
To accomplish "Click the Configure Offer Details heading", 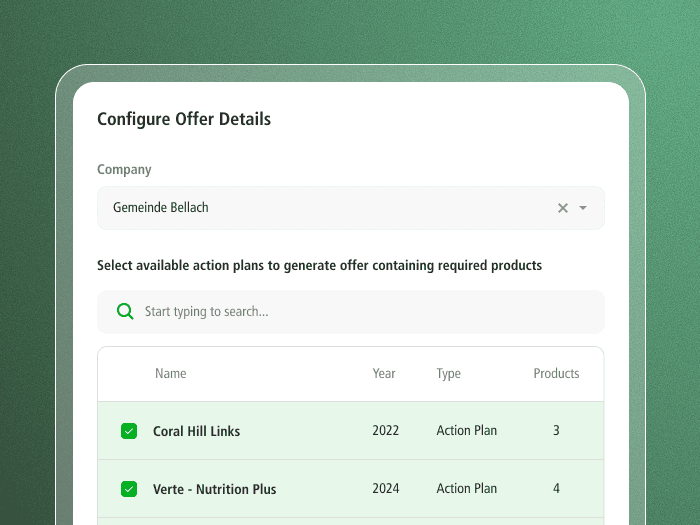I will [184, 119].
